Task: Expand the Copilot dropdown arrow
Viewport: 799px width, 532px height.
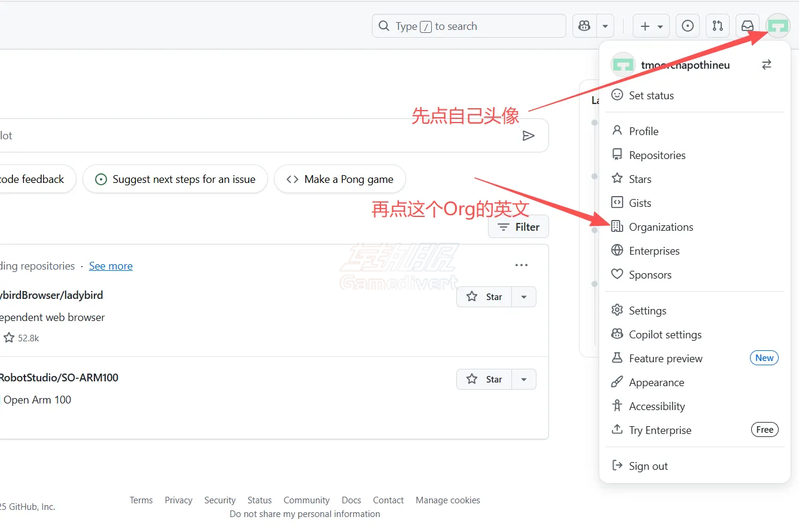Action: click(x=605, y=26)
